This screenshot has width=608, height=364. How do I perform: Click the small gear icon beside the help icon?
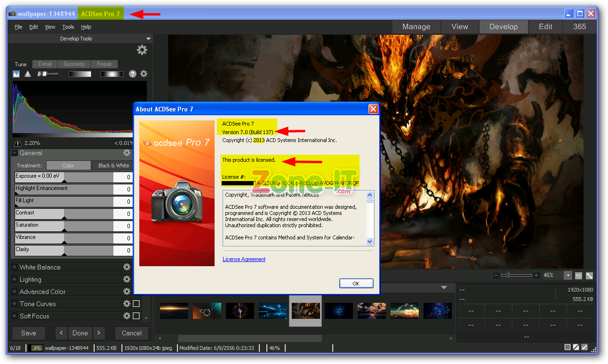click(x=144, y=74)
